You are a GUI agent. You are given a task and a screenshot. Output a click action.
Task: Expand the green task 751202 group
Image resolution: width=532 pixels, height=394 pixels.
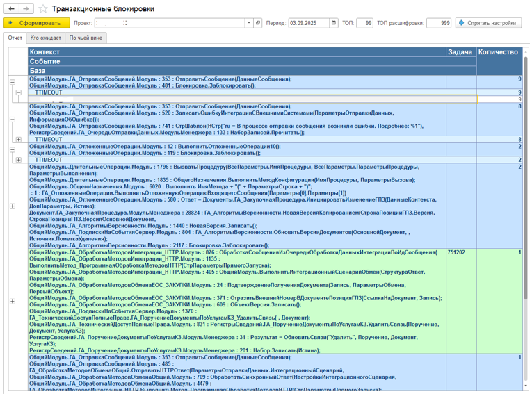point(13,302)
